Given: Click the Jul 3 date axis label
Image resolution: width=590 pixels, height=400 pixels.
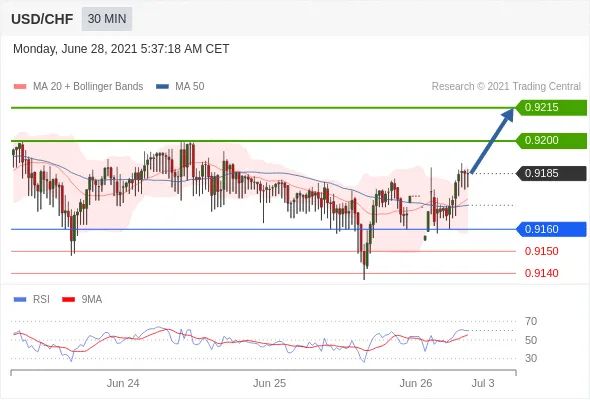Looking at the screenshot, I should point(483,383).
